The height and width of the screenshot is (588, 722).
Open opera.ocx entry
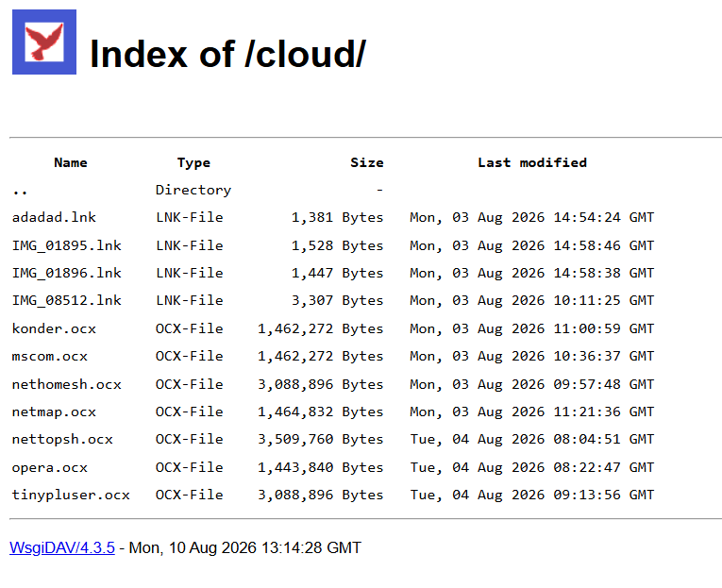pos(50,467)
